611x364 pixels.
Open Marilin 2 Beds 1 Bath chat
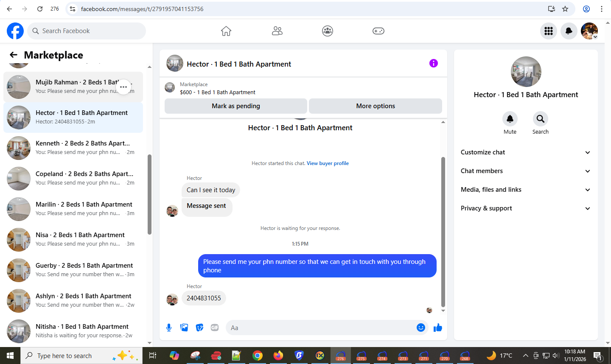73,209
